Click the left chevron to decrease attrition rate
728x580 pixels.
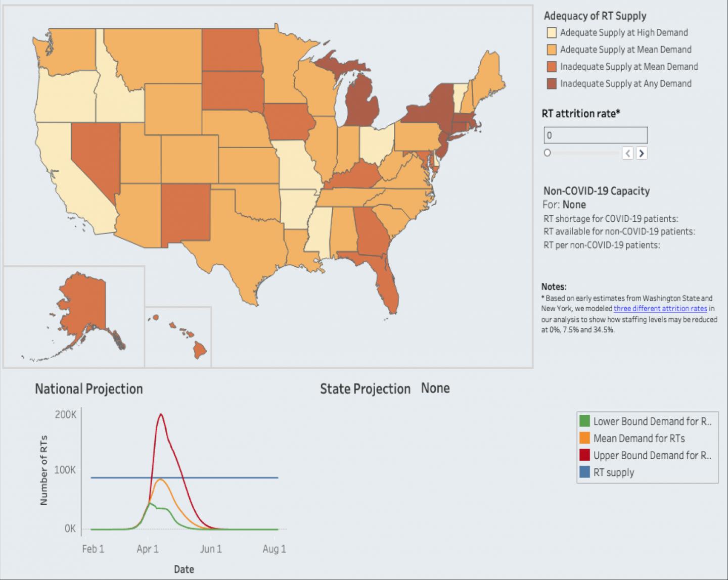click(x=627, y=153)
